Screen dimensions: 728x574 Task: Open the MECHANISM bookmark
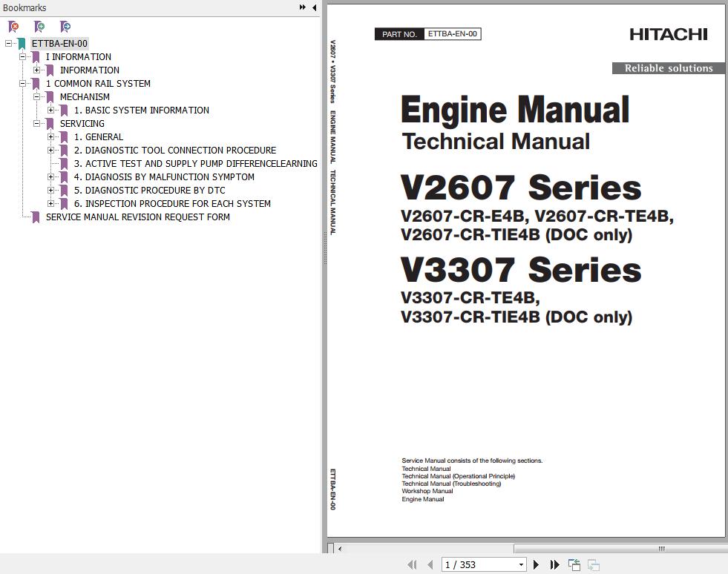pyautogui.click(x=85, y=97)
